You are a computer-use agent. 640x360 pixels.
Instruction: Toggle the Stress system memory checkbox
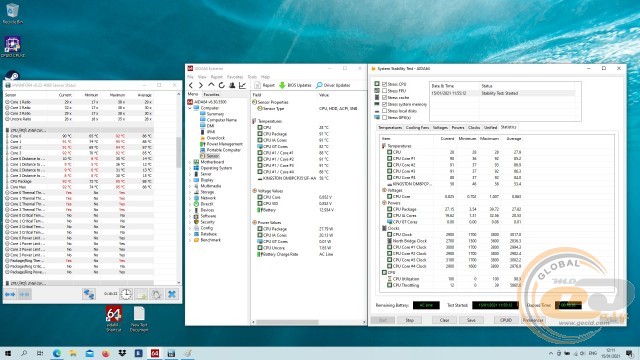click(384, 104)
